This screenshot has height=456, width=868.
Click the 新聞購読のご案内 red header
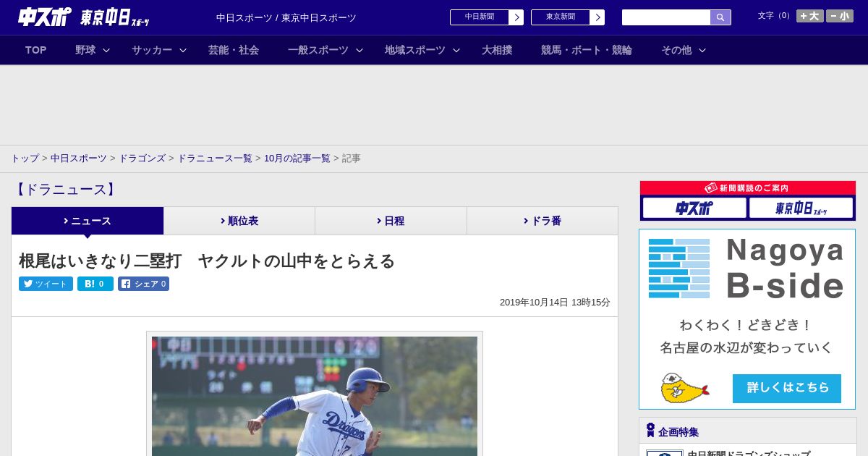point(748,188)
